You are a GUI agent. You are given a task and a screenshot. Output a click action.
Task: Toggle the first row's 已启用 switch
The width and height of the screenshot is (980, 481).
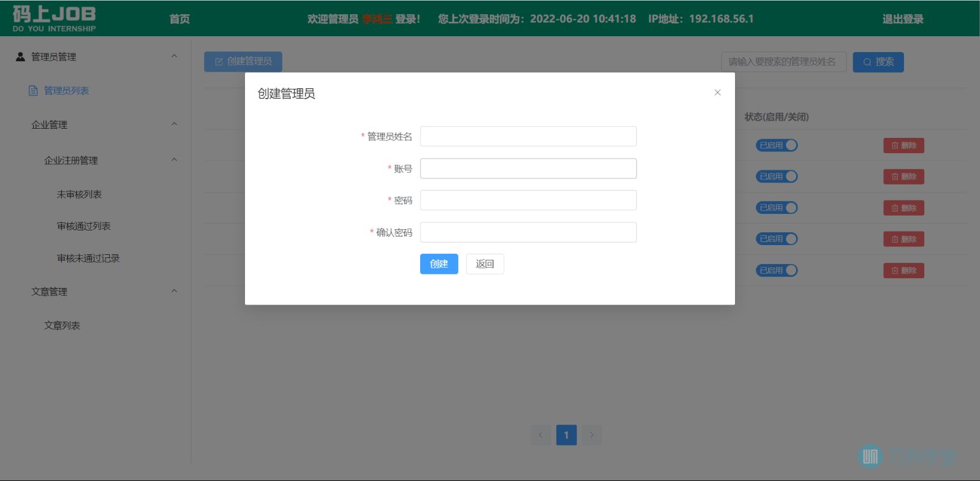(777, 145)
